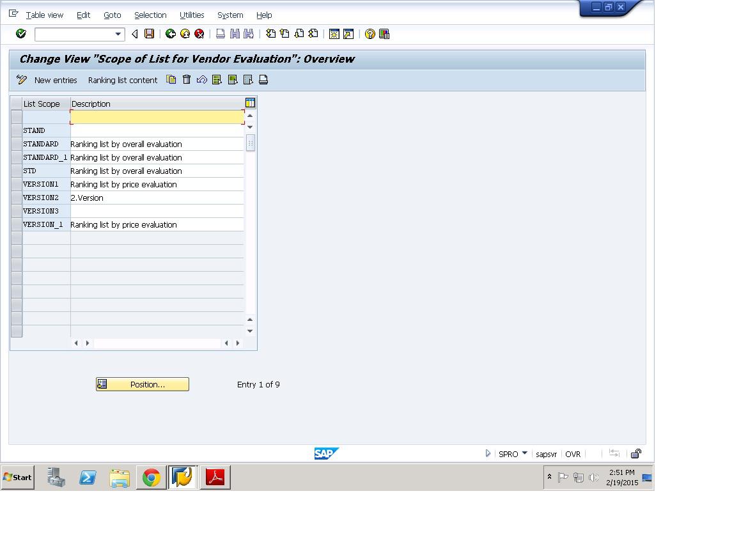Click the Find Next binoculars icon
748x560 pixels.
[248, 33]
